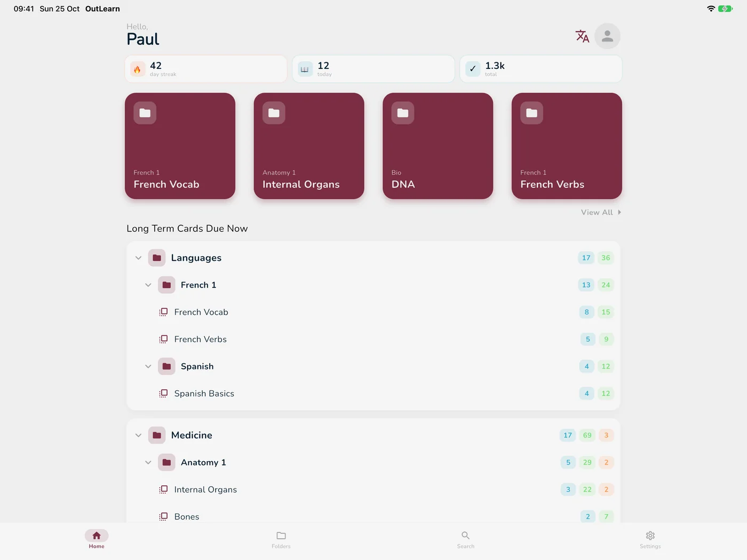
Task: Click the deck icon beside Spanish Basics
Action: pos(163,394)
